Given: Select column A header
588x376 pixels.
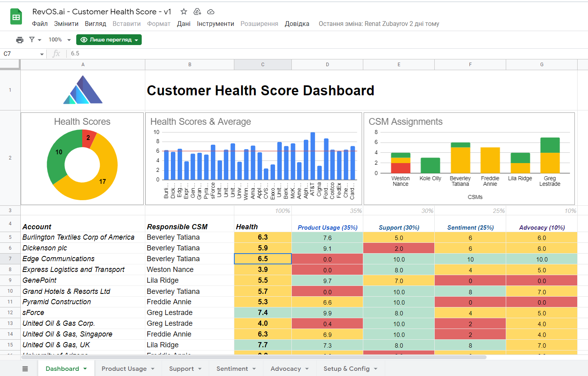Looking at the screenshot, I should point(83,65).
